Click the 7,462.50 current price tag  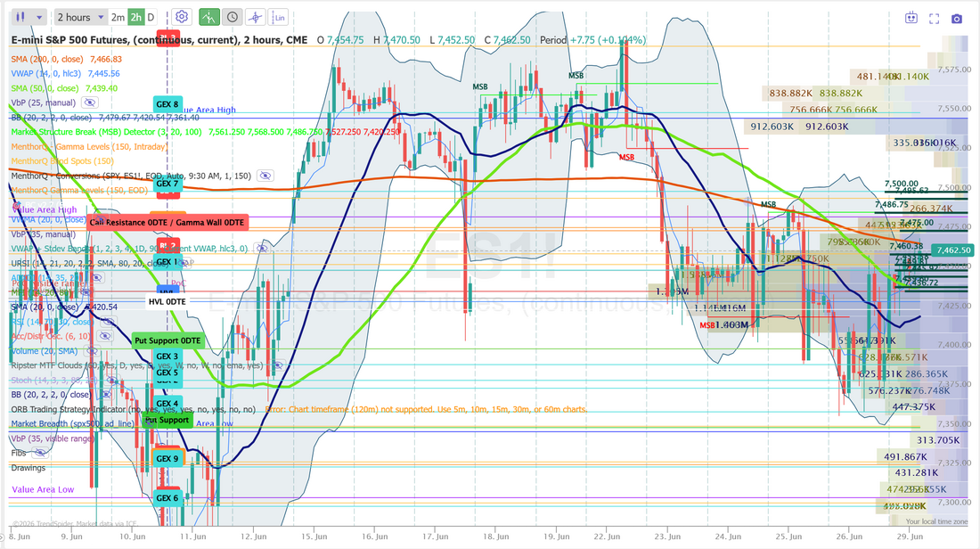pyautogui.click(x=953, y=250)
